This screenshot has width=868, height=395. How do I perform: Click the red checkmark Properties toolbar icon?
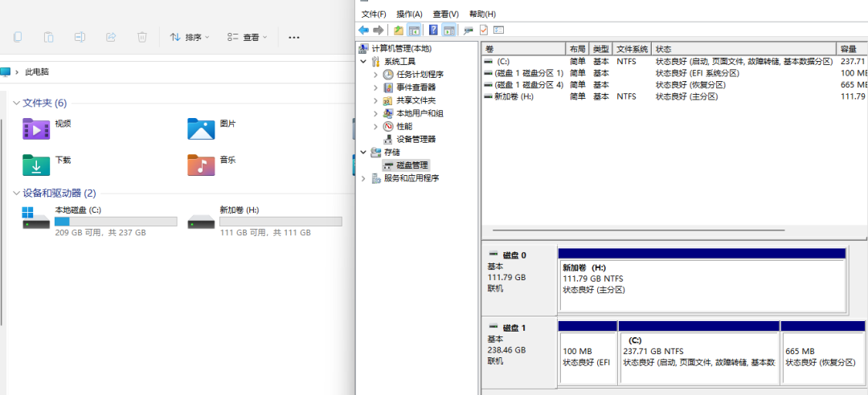[x=483, y=30]
